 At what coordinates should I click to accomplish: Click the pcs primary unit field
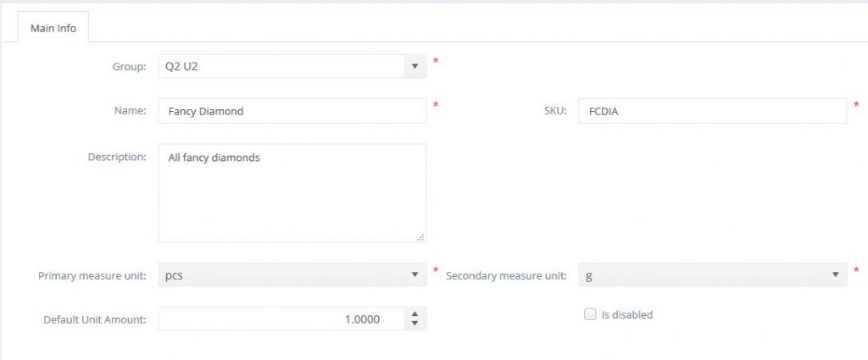[280, 274]
